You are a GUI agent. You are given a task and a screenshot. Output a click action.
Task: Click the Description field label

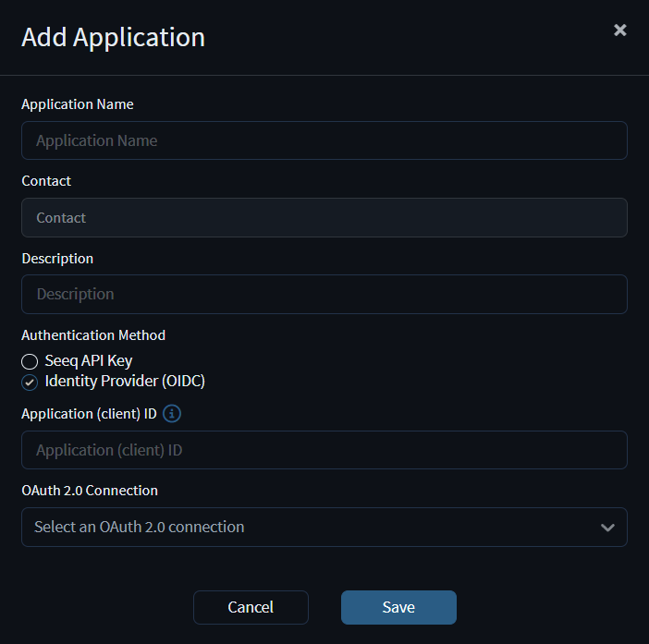click(x=57, y=259)
